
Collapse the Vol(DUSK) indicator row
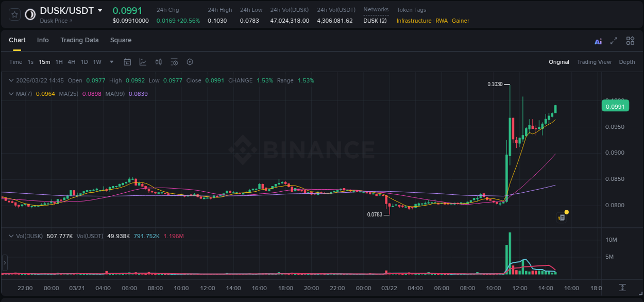(11, 236)
